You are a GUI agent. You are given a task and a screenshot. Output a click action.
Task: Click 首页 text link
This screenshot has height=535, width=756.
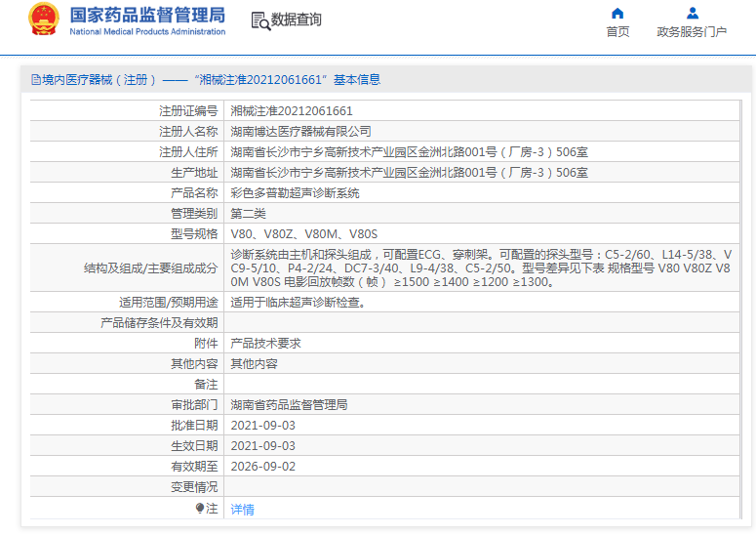[617, 32]
